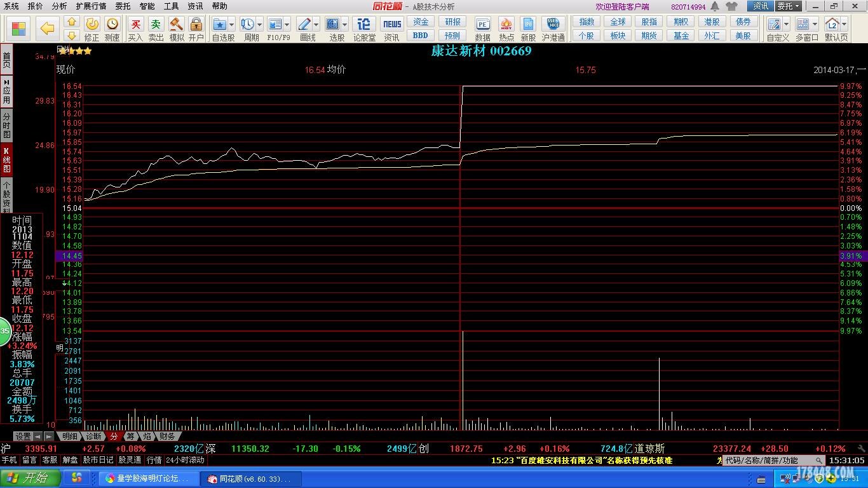This screenshot has height=488, width=868.
Task: Expand the F10/F9 dropdown arrow
Action: 287,25
